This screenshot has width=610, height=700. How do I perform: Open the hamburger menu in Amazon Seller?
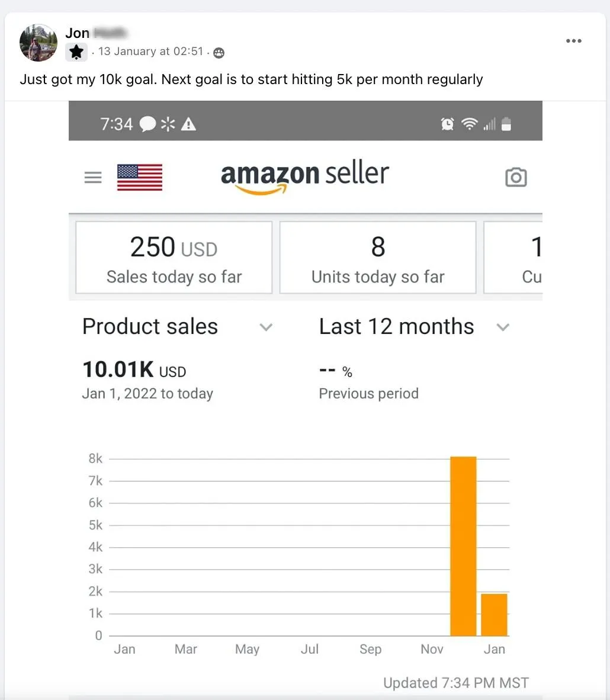(93, 177)
